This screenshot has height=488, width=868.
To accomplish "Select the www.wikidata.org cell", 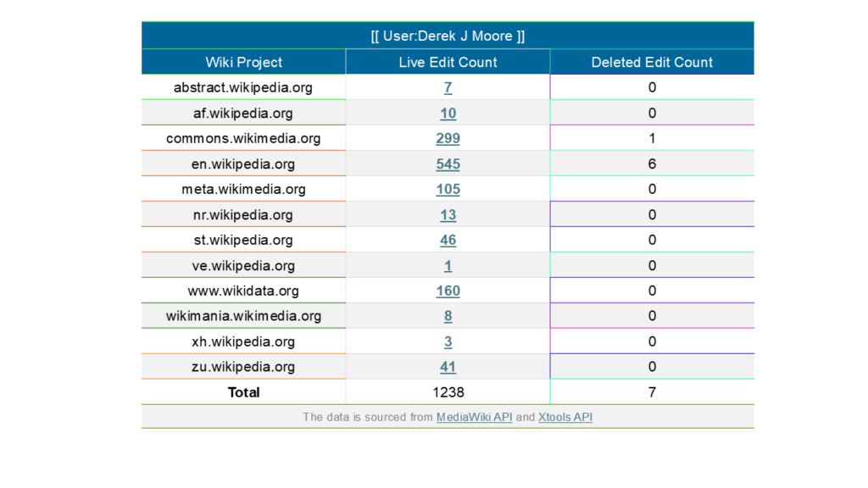I will [x=243, y=291].
